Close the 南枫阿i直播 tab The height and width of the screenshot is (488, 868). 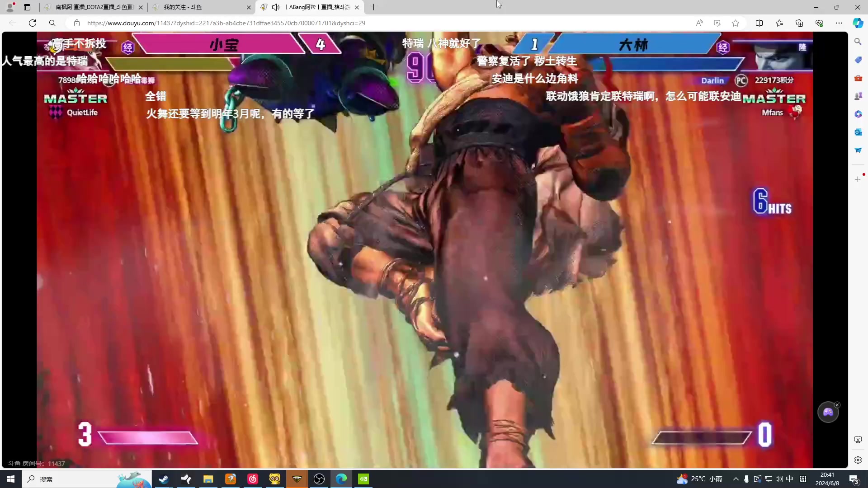141,7
